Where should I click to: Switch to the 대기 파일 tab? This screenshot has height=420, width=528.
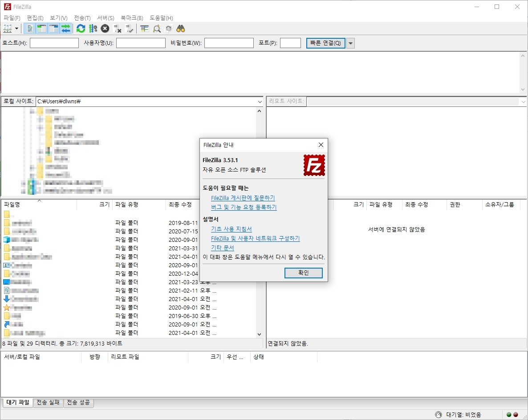point(18,403)
